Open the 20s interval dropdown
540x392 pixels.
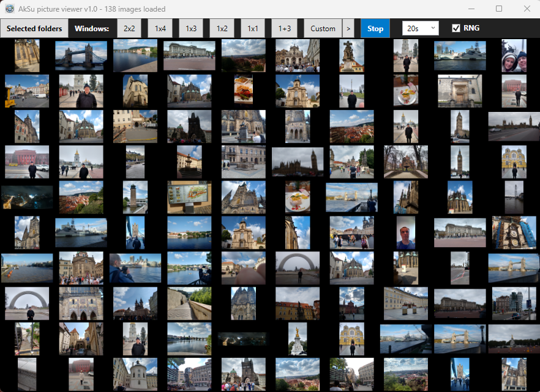pyautogui.click(x=420, y=28)
